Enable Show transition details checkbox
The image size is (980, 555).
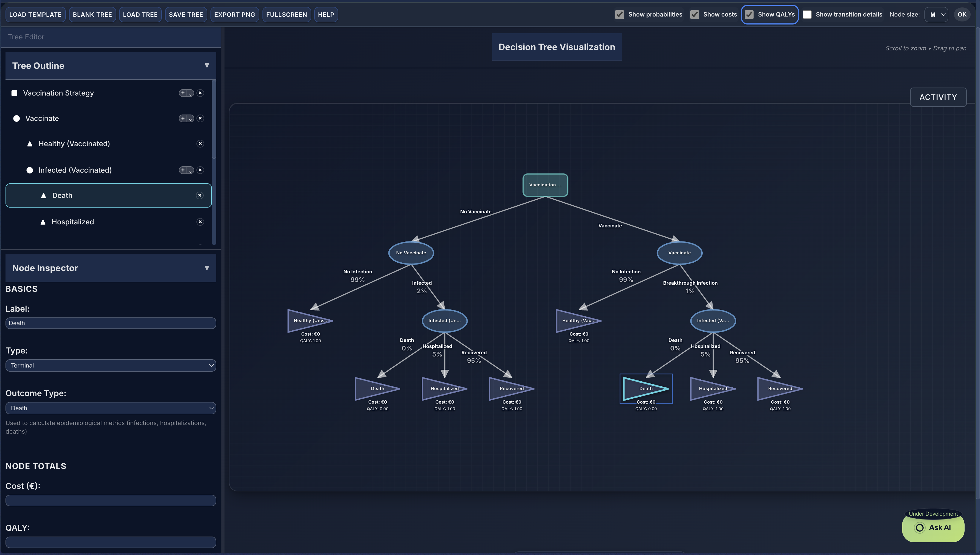click(807, 15)
